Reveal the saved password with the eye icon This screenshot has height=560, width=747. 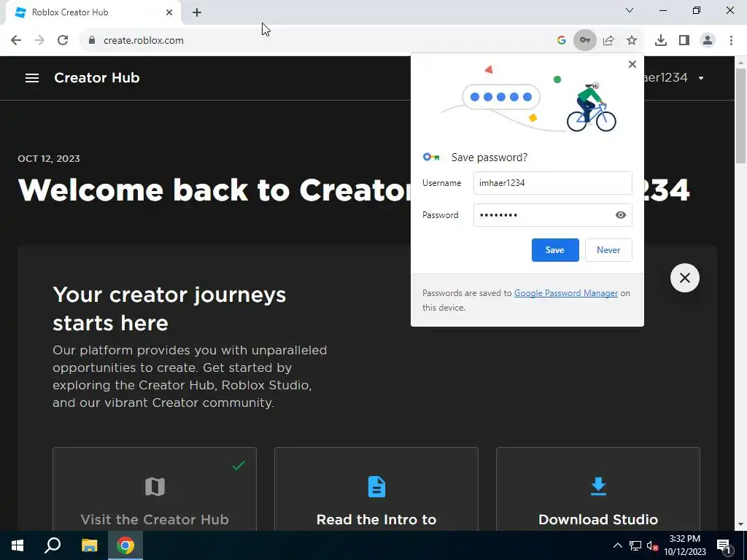620,215
